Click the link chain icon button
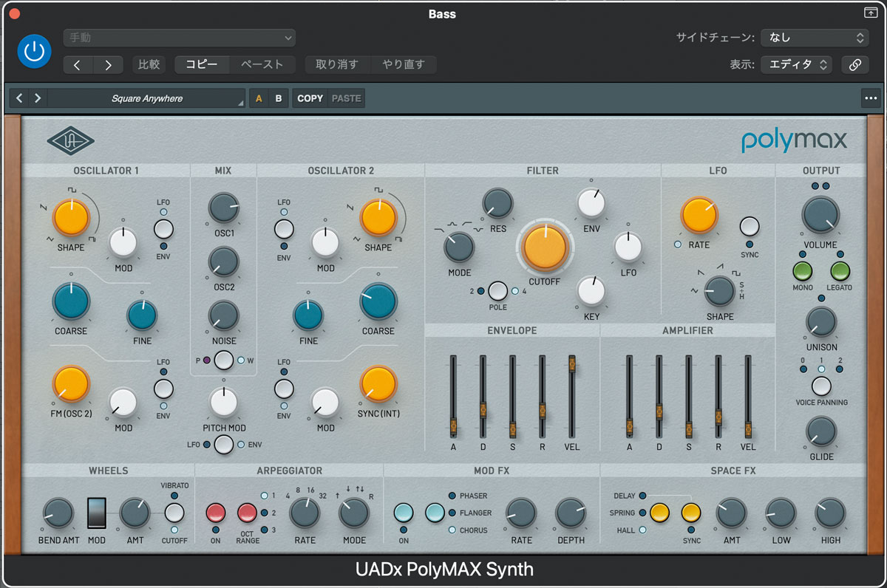 pyautogui.click(x=855, y=65)
